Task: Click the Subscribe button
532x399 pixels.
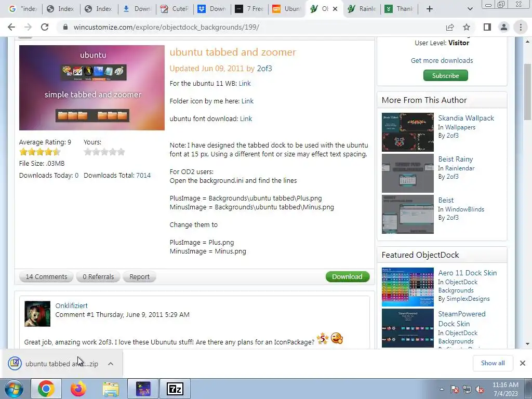Action: 445,76
